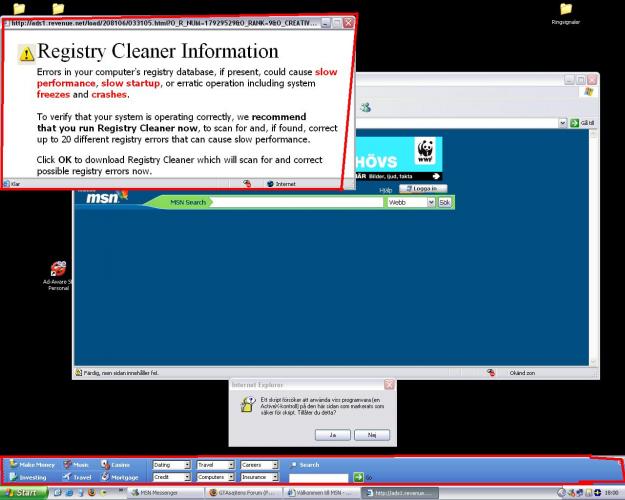Screen dimensions: 625x500
Task: Close the Internet Explorer ActiveX dialog
Action: click(389, 385)
